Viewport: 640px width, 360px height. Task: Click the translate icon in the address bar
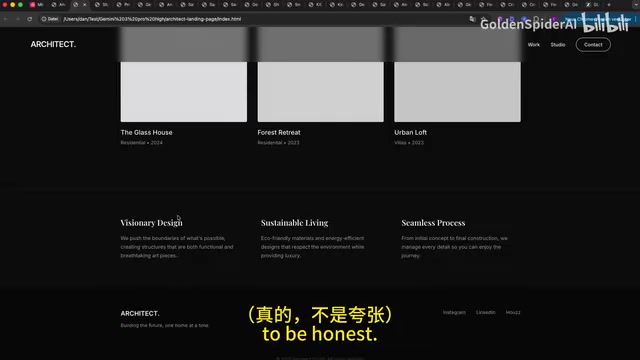click(x=472, y=19)
